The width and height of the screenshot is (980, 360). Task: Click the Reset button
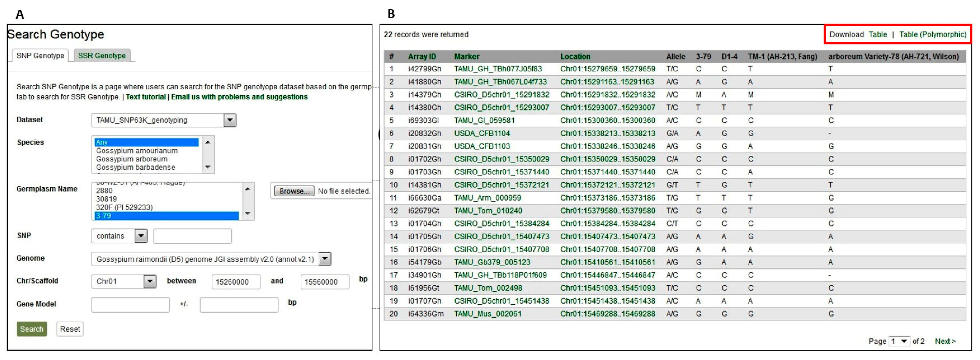[x=70, y=329]
